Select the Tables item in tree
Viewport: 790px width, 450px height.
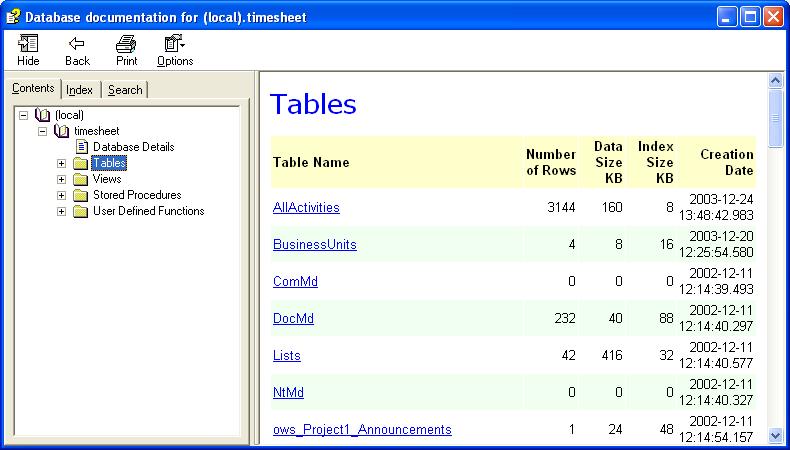[109, 163]
